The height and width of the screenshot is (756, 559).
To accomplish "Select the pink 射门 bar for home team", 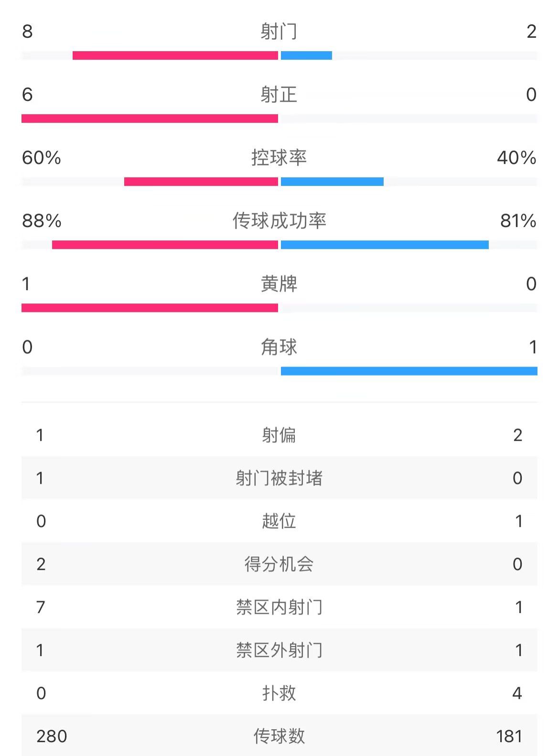I will (x=175, y=55).
